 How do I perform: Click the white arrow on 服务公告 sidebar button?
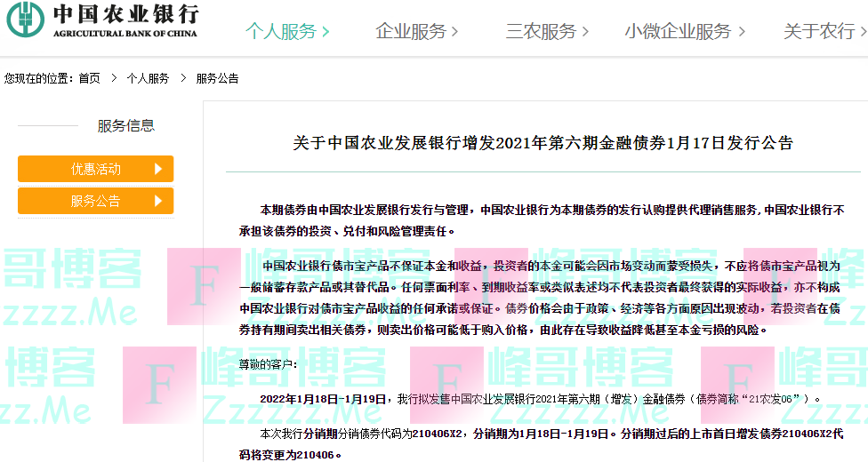(157, 201)
